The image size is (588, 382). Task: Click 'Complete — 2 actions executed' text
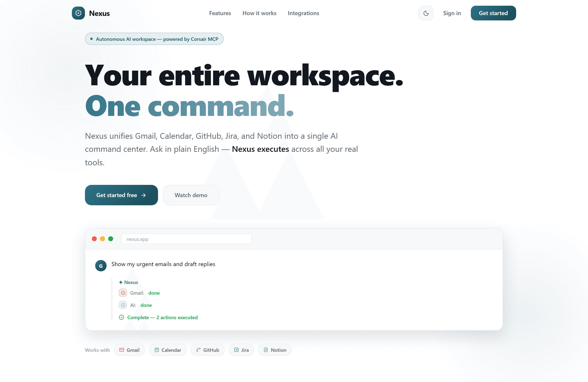[162, 318]
